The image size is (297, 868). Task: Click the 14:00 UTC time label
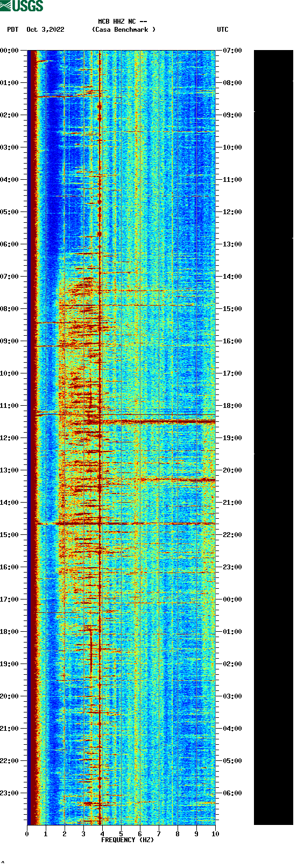tap(232, 277)
